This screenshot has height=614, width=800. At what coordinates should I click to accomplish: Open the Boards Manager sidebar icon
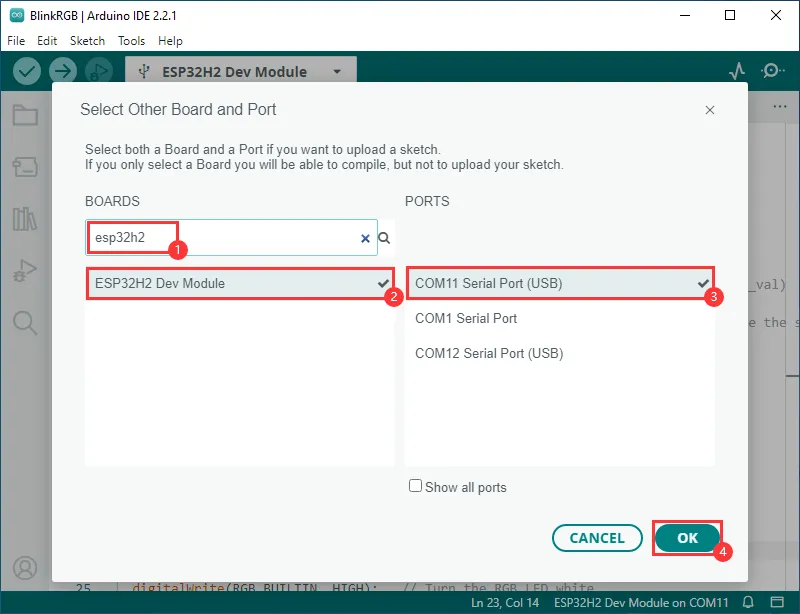25,166
